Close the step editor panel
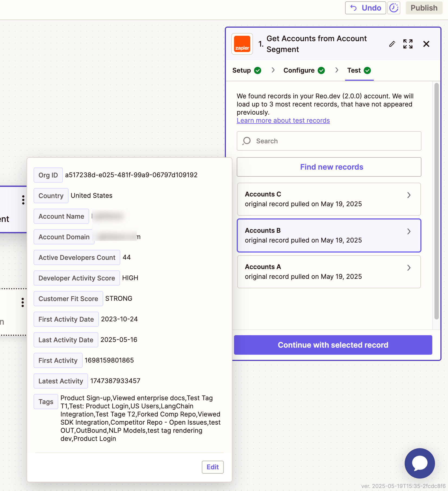 [x=426, y=44]
